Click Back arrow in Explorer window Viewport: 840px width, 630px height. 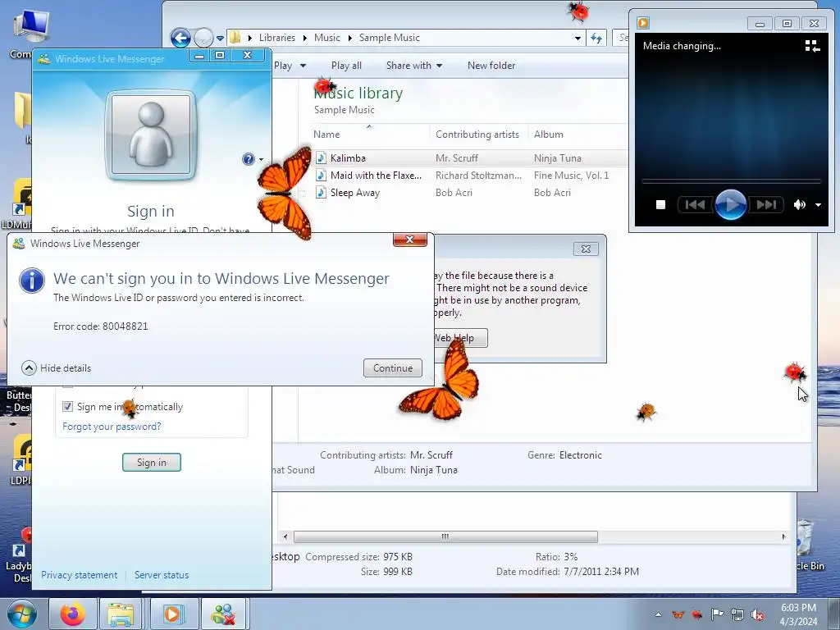click(x=181, y=38)
